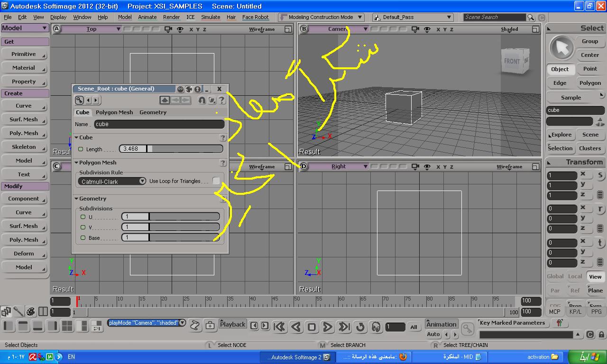Open the Face Robot menu

pyautogui.click(x=255, y=17)
